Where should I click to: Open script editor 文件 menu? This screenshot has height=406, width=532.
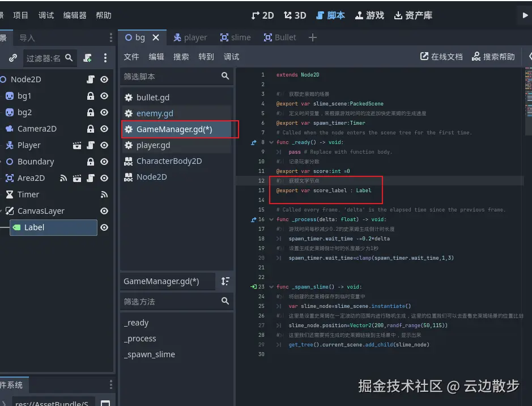131,57
